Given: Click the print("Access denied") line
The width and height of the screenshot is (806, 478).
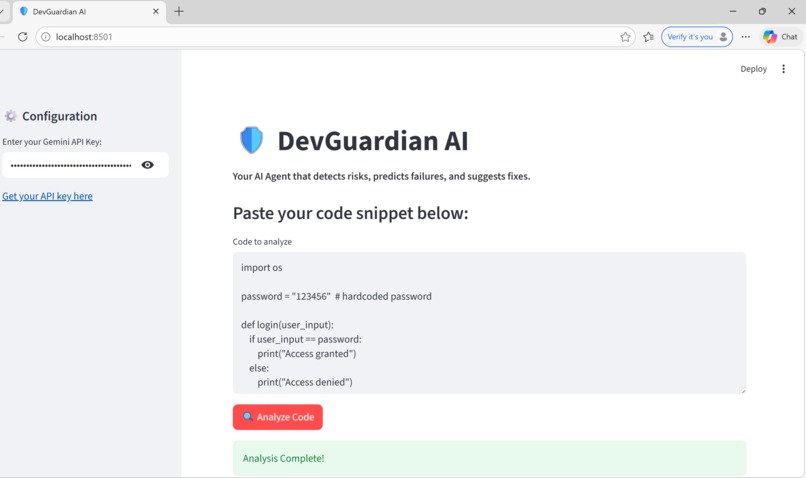Looking at the screenshot, I should 305,382.
